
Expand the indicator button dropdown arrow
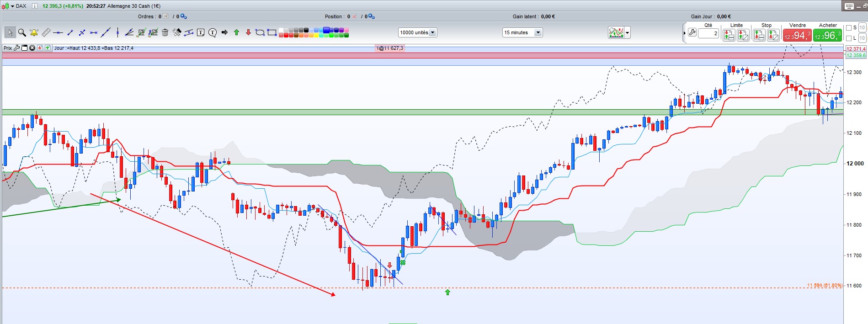pos(628,32)
